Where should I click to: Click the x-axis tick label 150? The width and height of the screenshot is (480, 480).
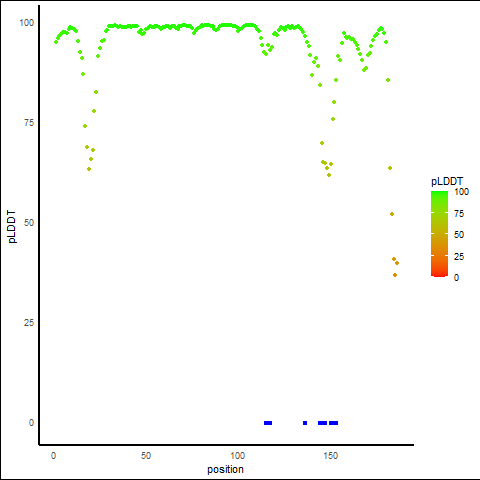click(330, 456)
